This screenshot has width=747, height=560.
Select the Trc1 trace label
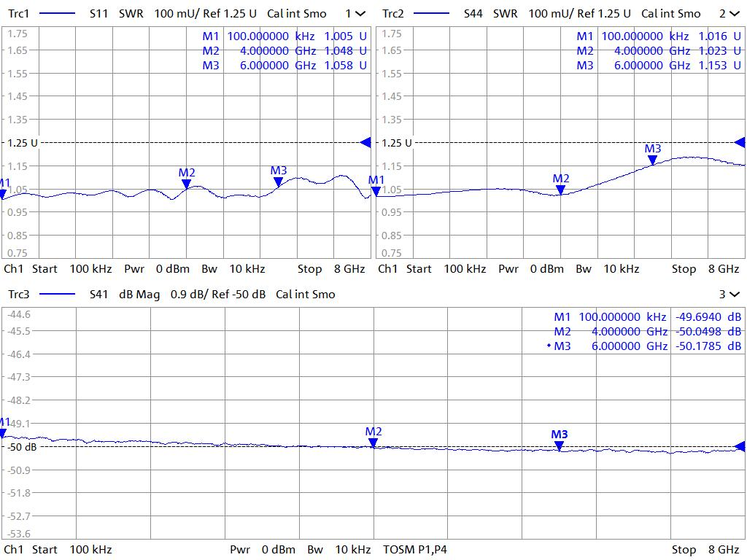click(19, 14)
